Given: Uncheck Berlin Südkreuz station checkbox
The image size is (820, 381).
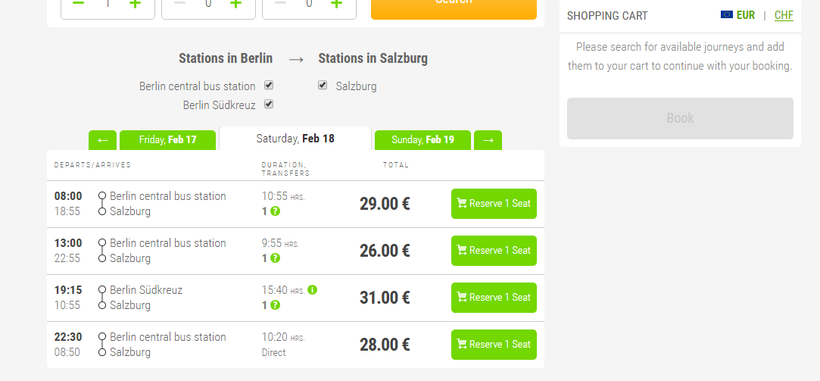Looking at the screenshot, I should click(x=269, y=104).
